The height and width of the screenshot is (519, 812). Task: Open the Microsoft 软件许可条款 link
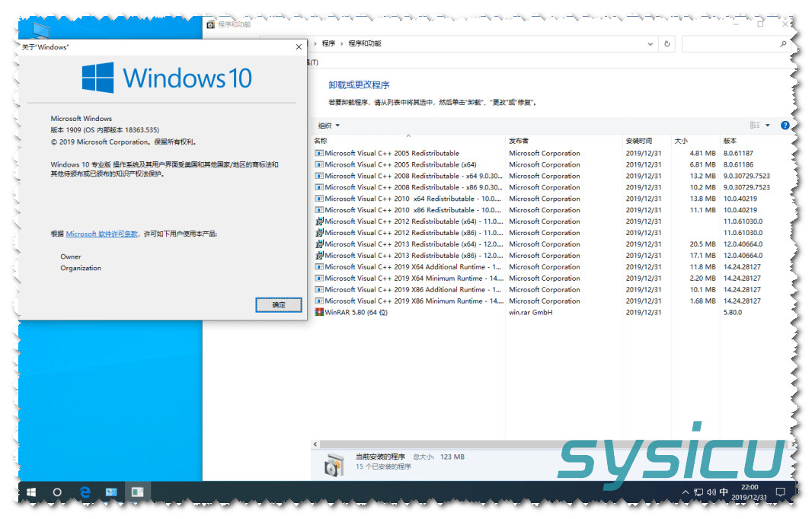tap(101, 234)
